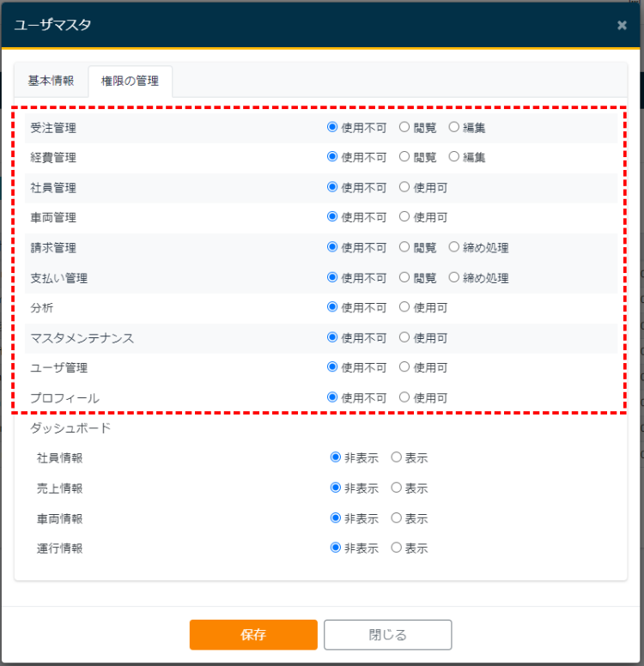644x666 pixels.
Task: Click the orange 保存 button
Action: pos(253,635)
